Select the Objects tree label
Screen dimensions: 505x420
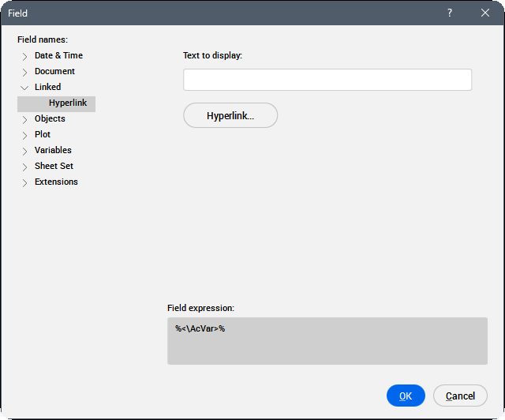50,119
